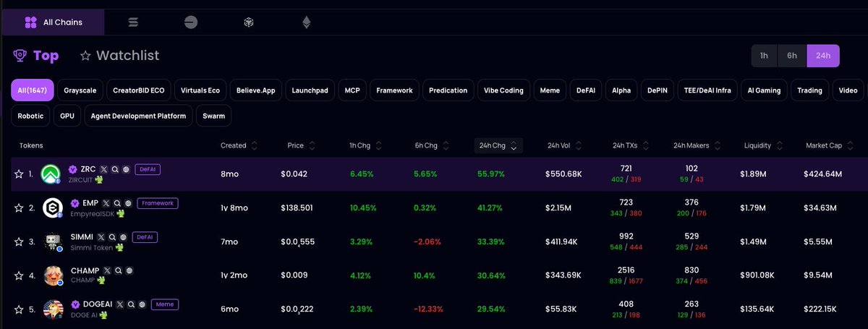
Task: Click the EMP token logo
Action: click(53, 208)
